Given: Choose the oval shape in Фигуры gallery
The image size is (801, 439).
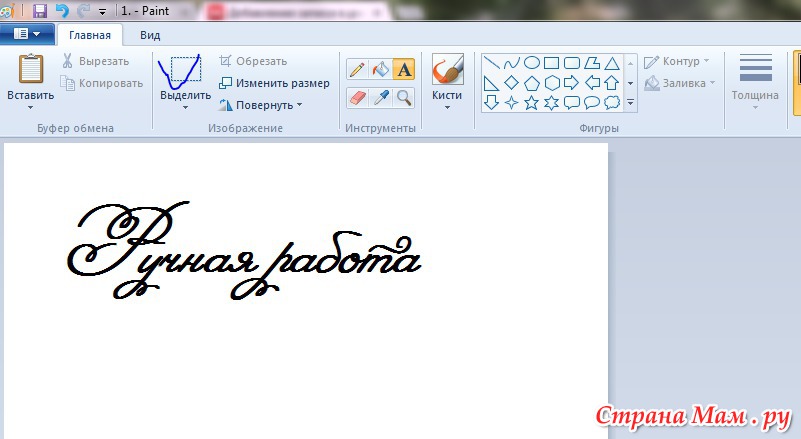Looking at the screenshot, I should click(532, 62).
